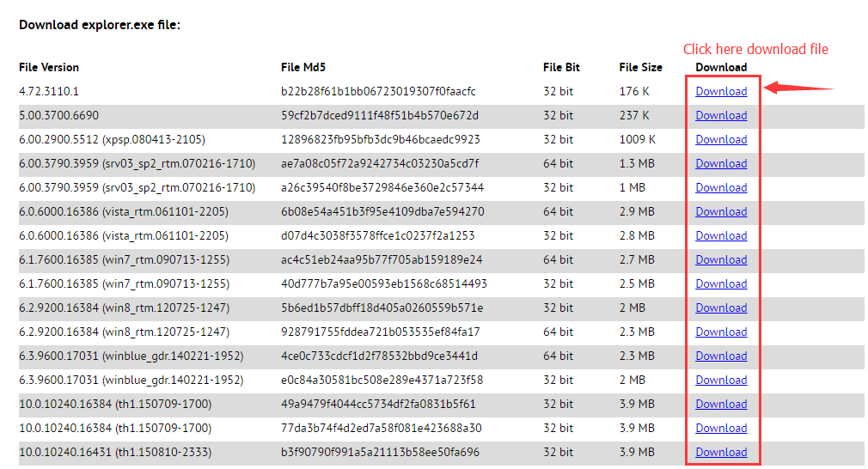This screenshot has width=868, height=469.
Task: Download 64 bit srv03_sp2_rtm 1.3 MB file
Action: [721, 163]
